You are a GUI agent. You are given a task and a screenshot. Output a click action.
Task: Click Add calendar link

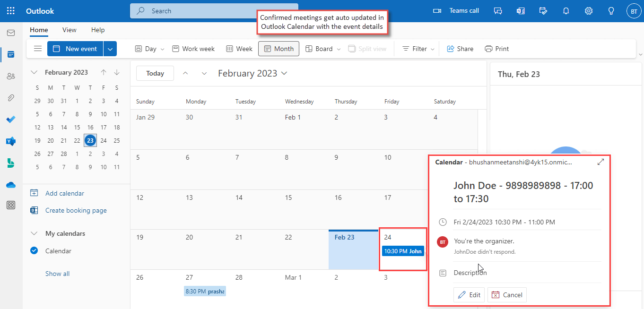pyautogui.click(x=65, y=193)
